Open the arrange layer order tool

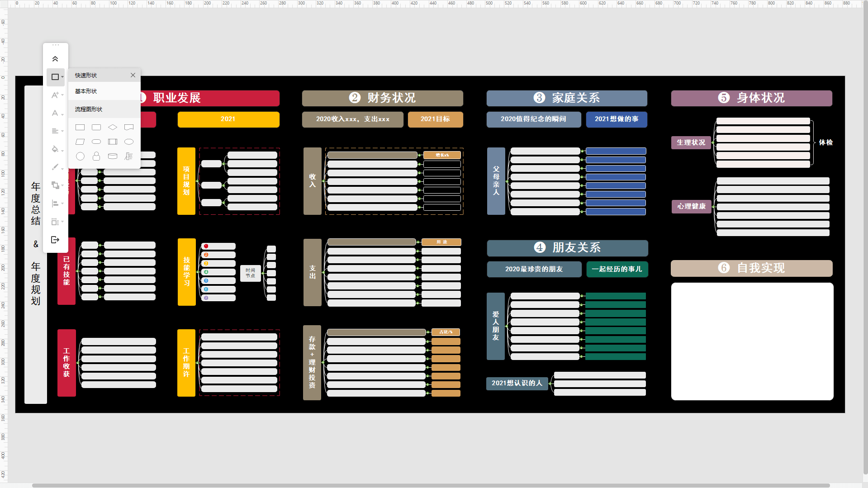(x=55, y=185)
